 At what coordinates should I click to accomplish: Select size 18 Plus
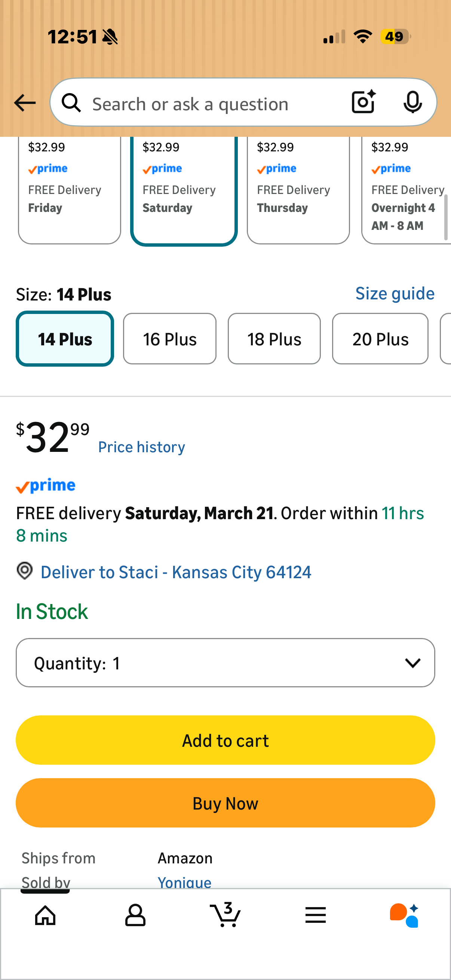point(274,339)
